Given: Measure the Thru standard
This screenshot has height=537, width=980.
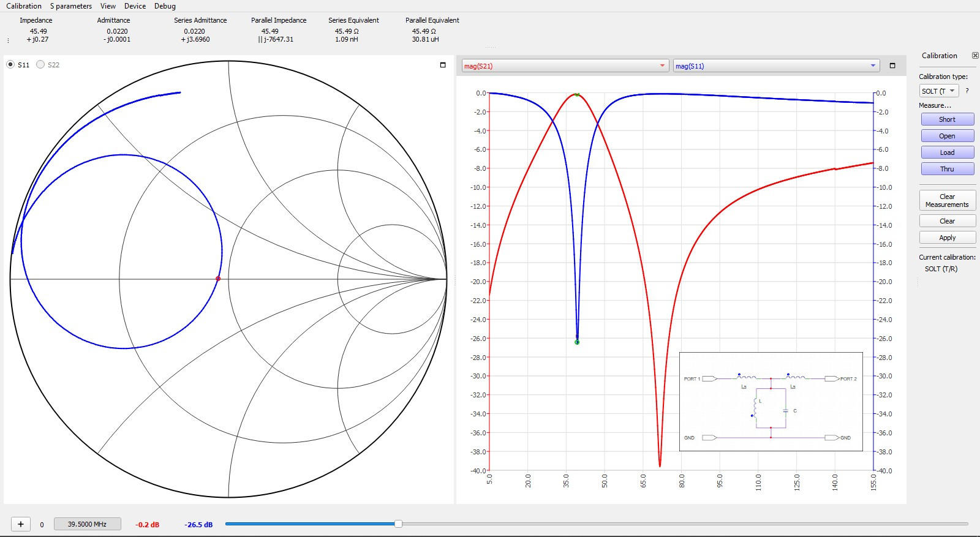Looking at the screenshot, I should click(x=947, y=169).
